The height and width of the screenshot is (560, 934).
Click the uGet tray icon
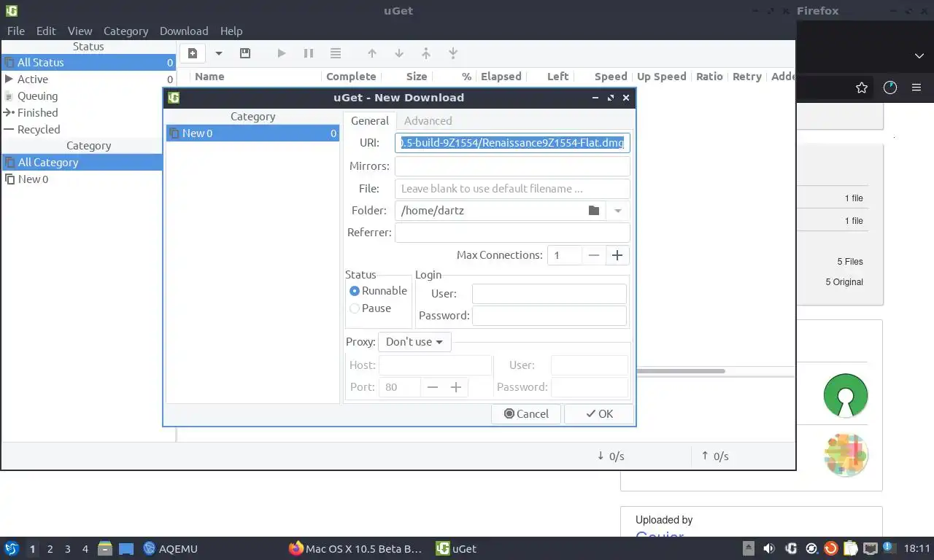(790, 549)
